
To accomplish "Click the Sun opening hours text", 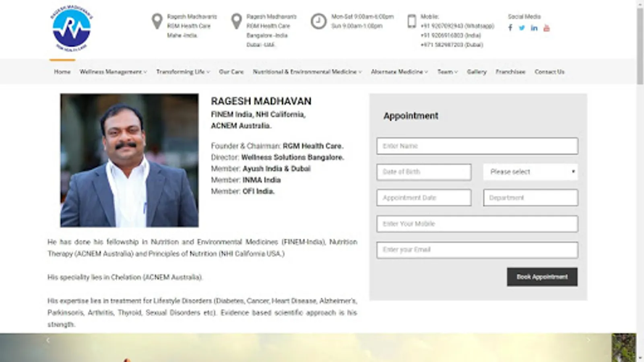I will [x=357, y=26].
